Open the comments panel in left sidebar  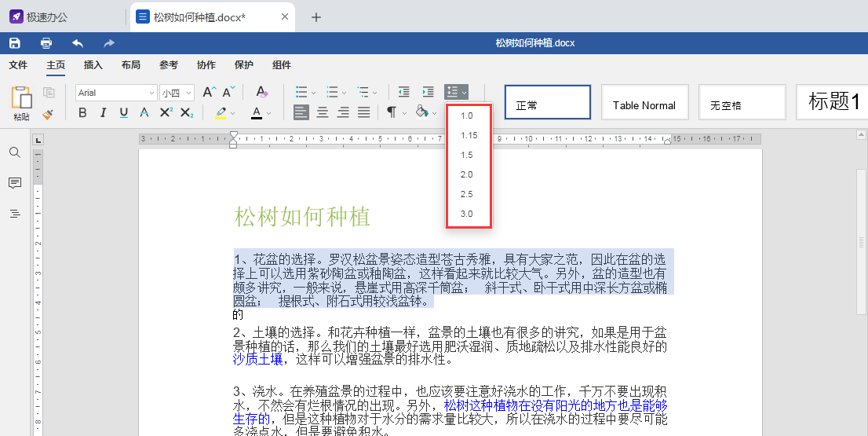(14, 183)
